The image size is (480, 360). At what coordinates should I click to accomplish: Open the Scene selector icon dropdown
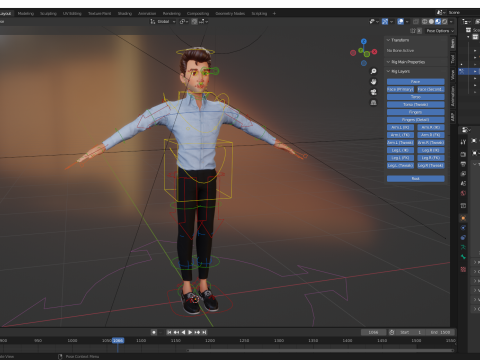pyautogui.click(x=442, y=13)
